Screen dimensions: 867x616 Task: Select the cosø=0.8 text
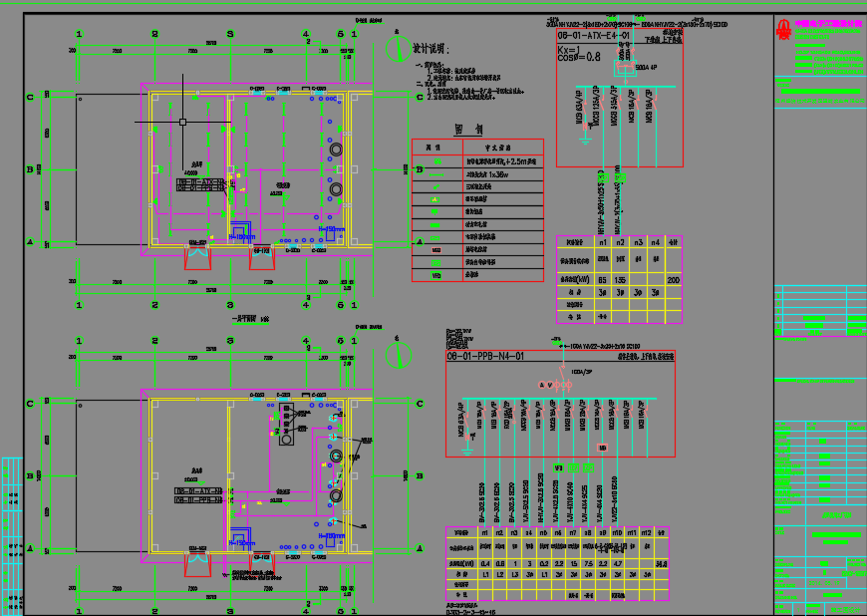coord(578,57)
